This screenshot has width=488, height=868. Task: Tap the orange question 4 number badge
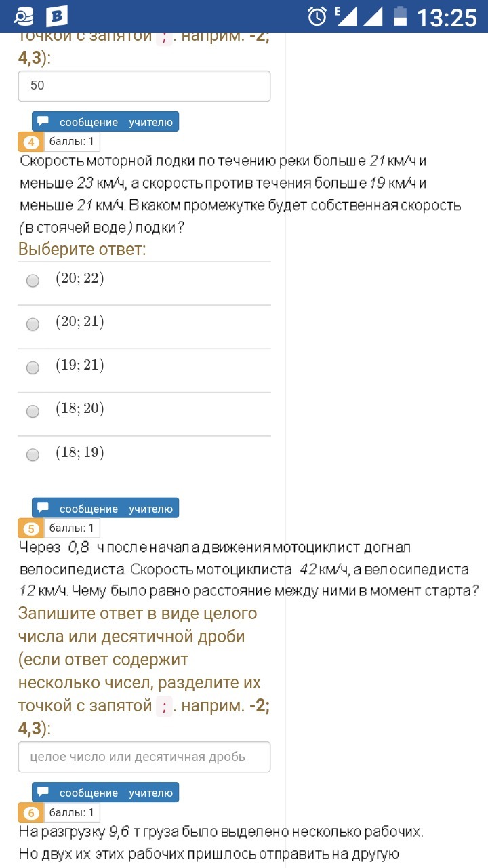[x=31, y=142]
